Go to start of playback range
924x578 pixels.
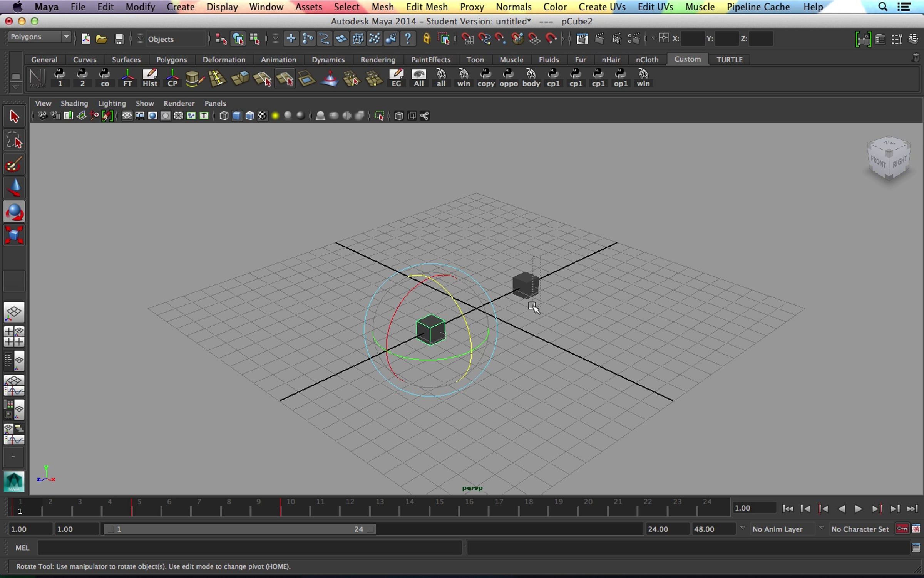pyautogui.click(x=787, y=509)
